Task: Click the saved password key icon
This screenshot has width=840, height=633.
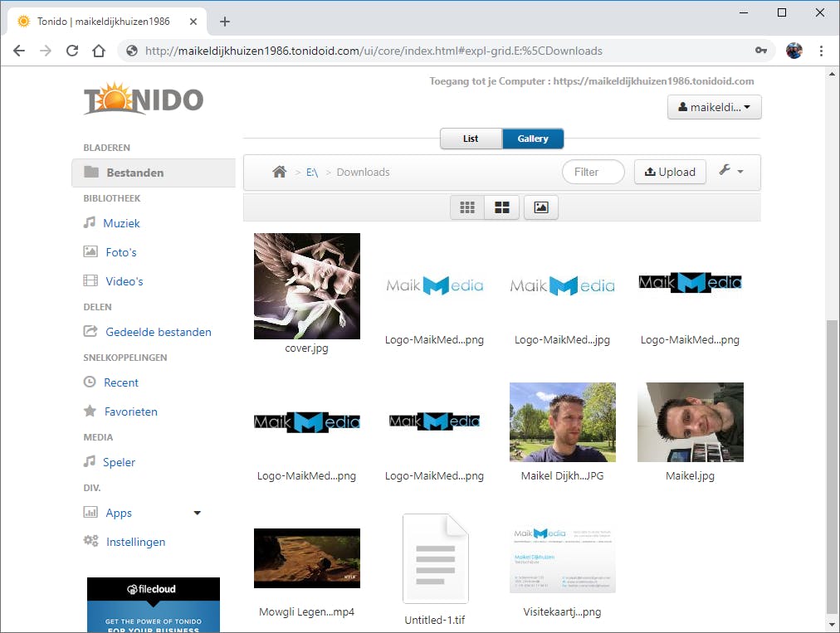Action: click(x=761, y=51)
